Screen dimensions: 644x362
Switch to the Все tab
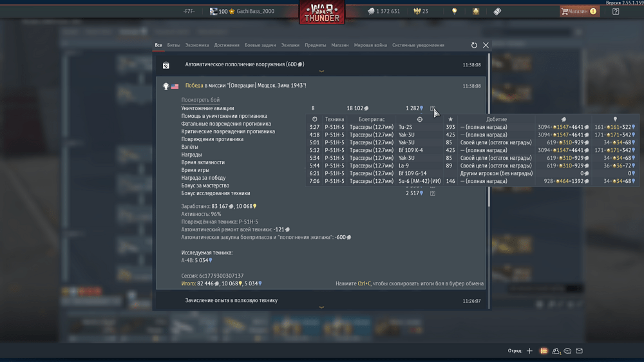coord(158,45)
